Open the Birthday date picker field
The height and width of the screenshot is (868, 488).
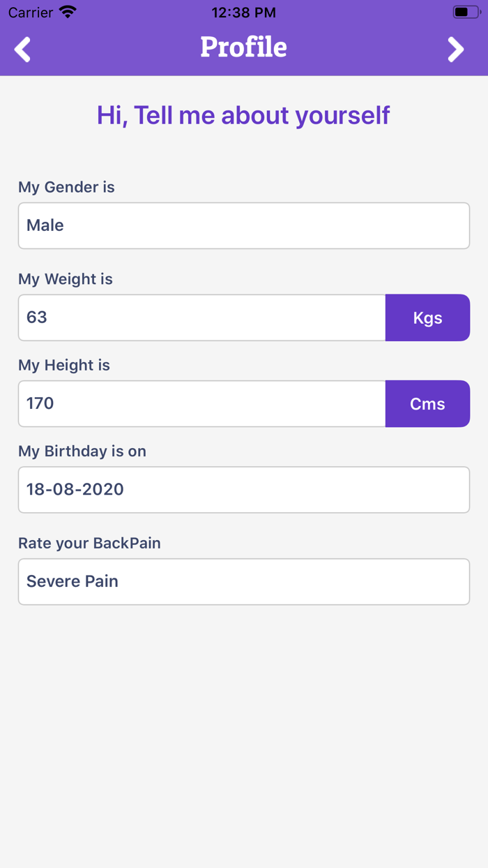point(243,490)
